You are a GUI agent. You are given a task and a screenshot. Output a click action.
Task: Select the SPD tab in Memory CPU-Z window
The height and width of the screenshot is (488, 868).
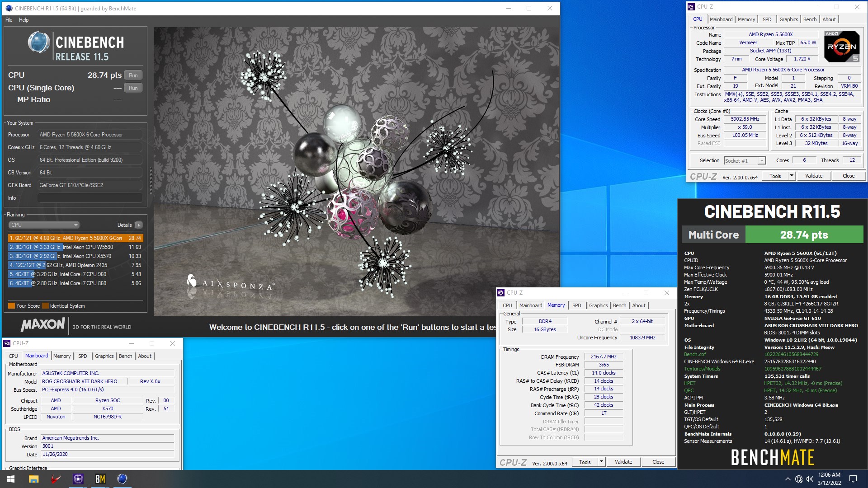(x=576, y=305)
